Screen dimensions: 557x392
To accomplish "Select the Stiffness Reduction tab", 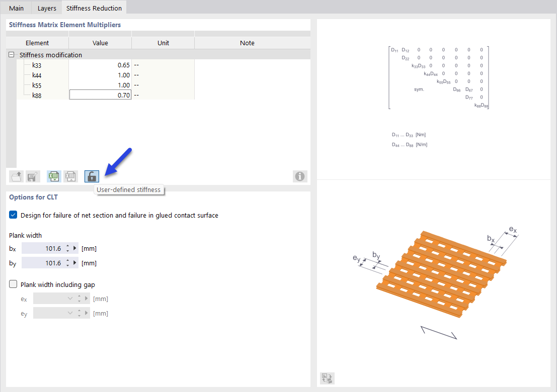I will pyautogui.click(x=94, y=8).
